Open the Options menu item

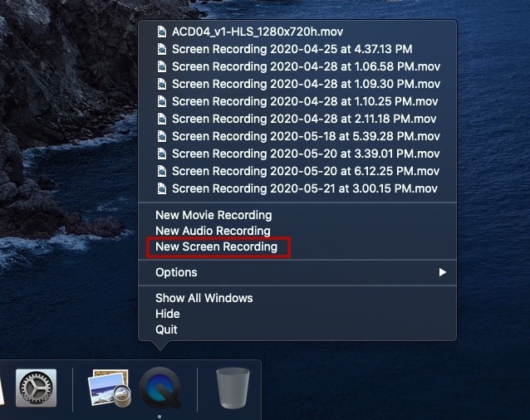[297, 272]
